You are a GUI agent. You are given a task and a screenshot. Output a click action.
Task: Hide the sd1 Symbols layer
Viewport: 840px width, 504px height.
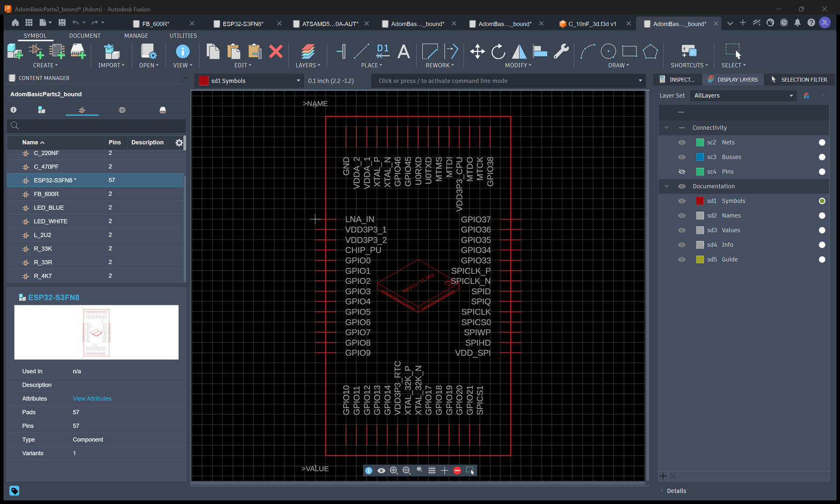pyautogui.click(x=681, y=201)
